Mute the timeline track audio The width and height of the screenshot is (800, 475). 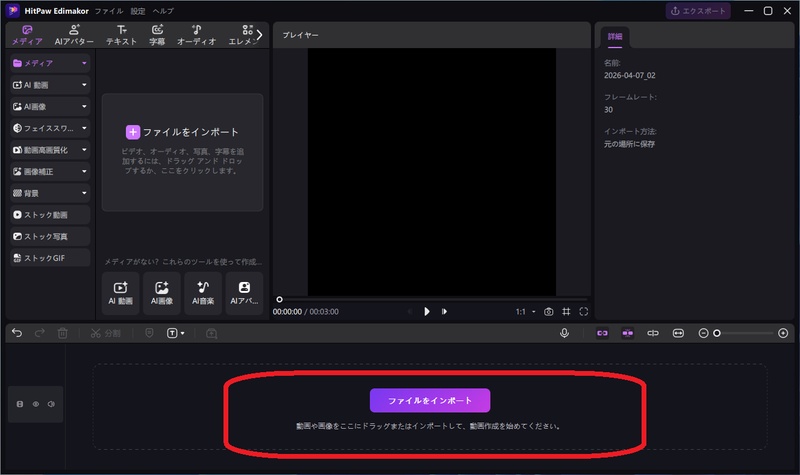51,404
